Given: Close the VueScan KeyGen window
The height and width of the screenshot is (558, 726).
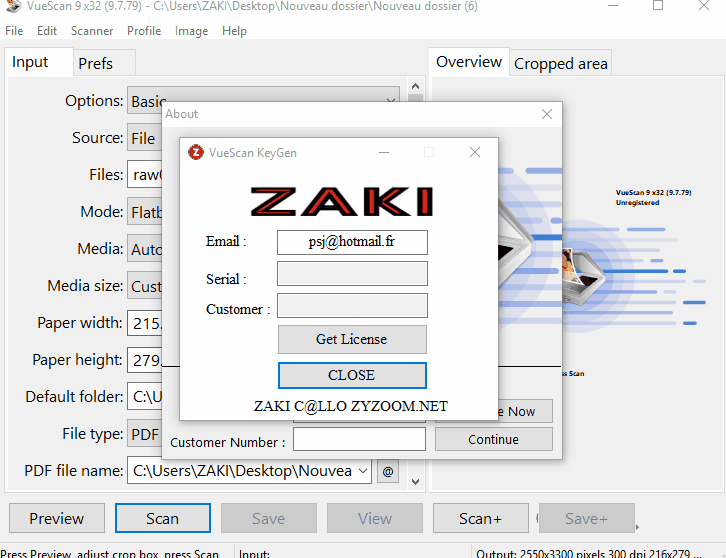Looking at the screenshot, I should coord(475,152).
